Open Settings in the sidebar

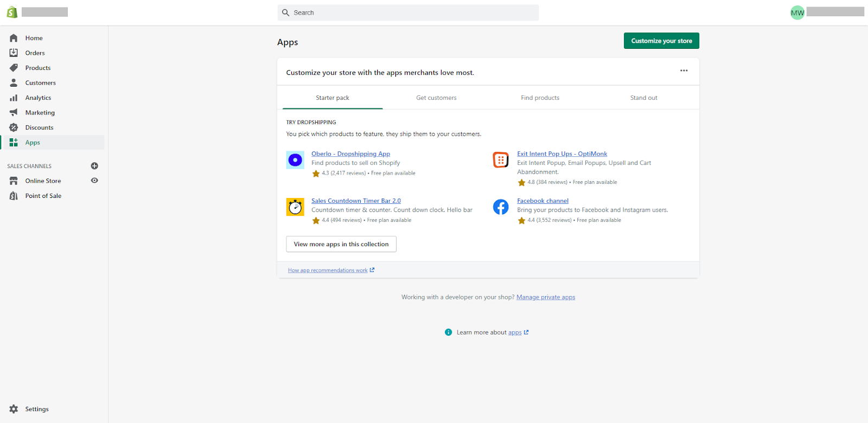pyautogui.click(x=36, y=409)
